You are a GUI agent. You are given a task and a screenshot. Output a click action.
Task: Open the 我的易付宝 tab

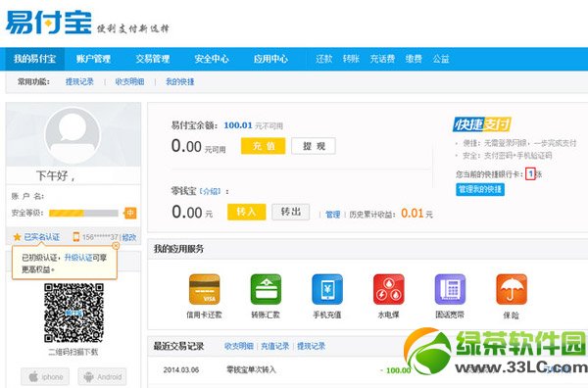tap(35, 59)
